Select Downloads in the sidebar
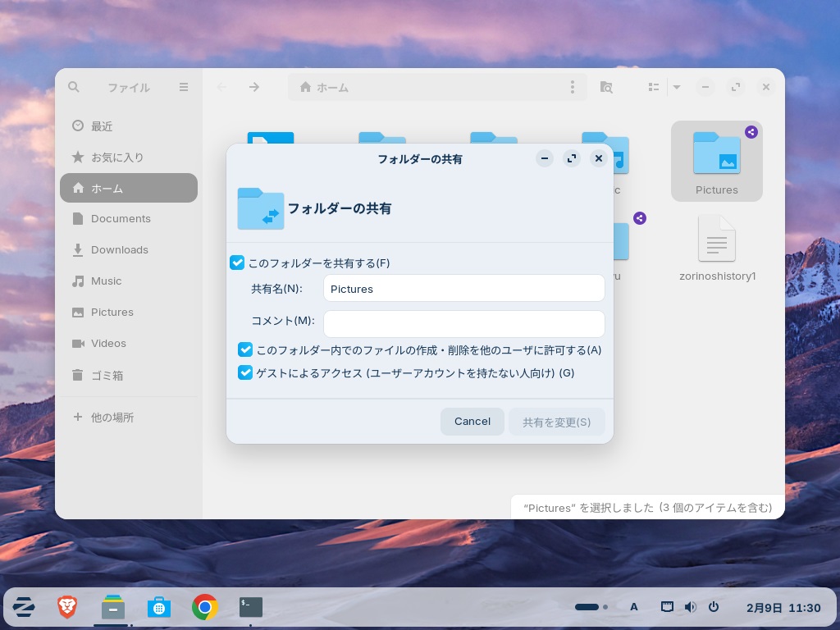 coord(119,249)
